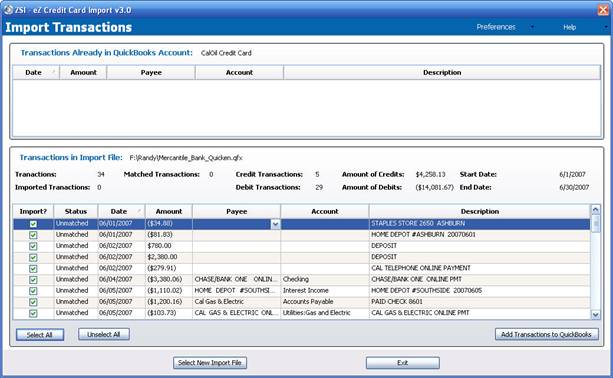This screenshot has width=613, height=378.
Task: Click the 'CalOil Credit Card' account name
Action: (226, 53)
